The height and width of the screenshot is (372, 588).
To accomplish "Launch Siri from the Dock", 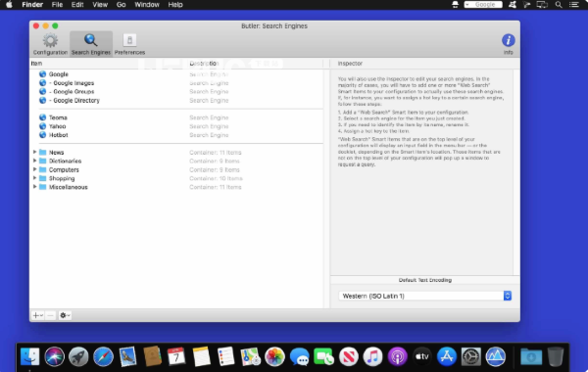I will pyautogui.click(x=54, y=356).
